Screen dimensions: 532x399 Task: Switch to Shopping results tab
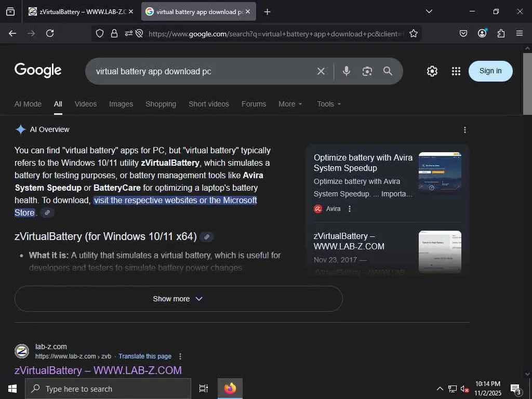pos(161,104)
